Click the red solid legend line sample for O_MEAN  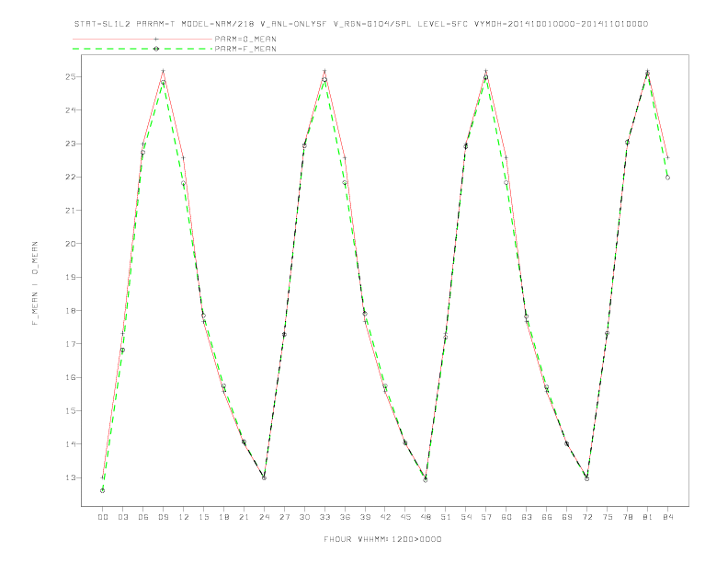click(142, 39)
